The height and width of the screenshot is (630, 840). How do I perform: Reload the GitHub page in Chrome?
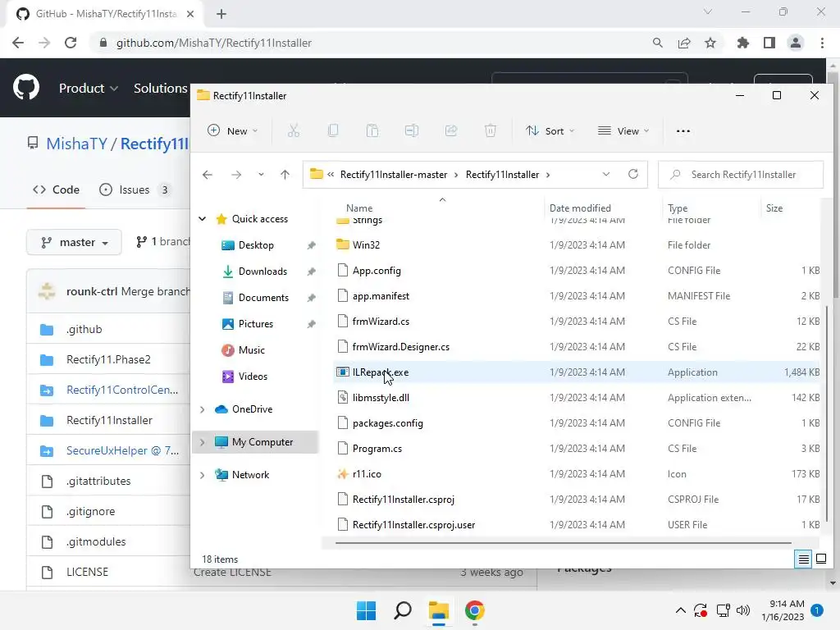(71, 43)
